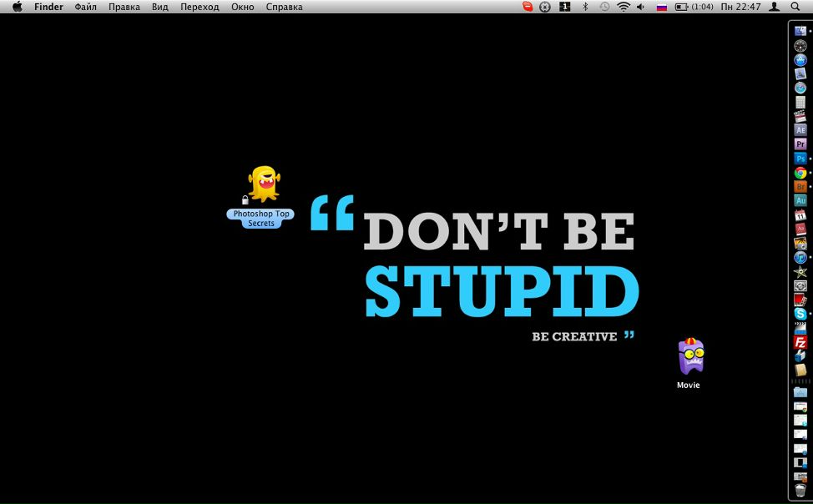The width and height of the screenshot is (813, 504).
Task: Select the Movie desktop icon
Action: (690, 357)
